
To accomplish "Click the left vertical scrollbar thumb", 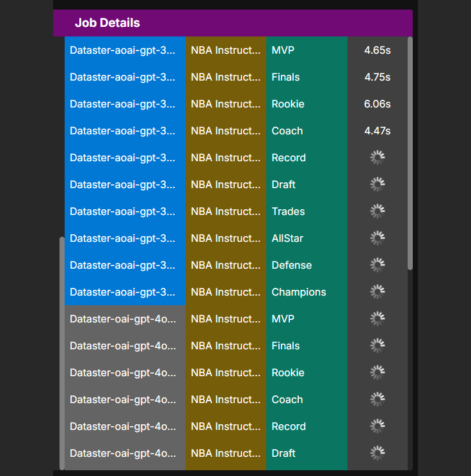I will (62, 353).
